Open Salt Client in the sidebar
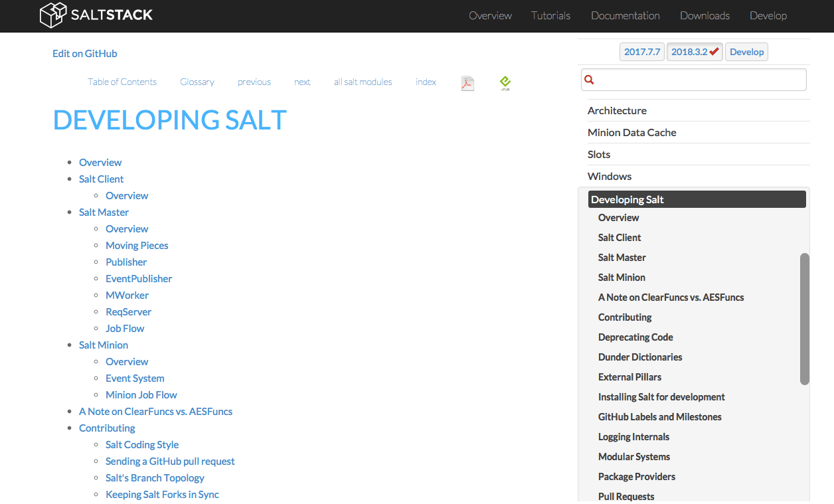Viewport: 834px width, 504px height. pyautogui.click(x=620, y=238)
